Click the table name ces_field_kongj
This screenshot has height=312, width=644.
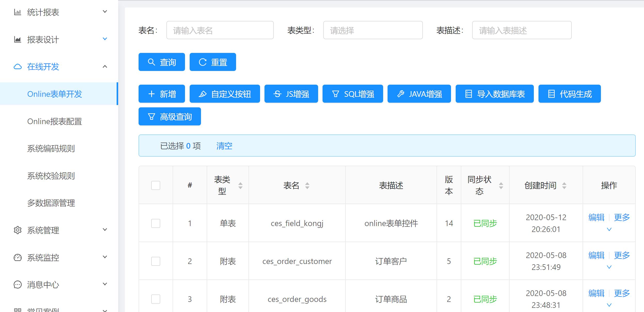point(297,223)
